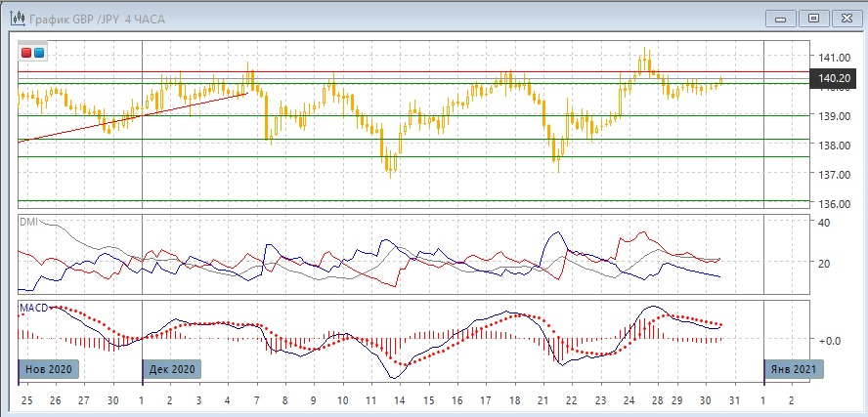
Task: Maximize the GBP/JPY chart window
Action: [x=811, y=18]
